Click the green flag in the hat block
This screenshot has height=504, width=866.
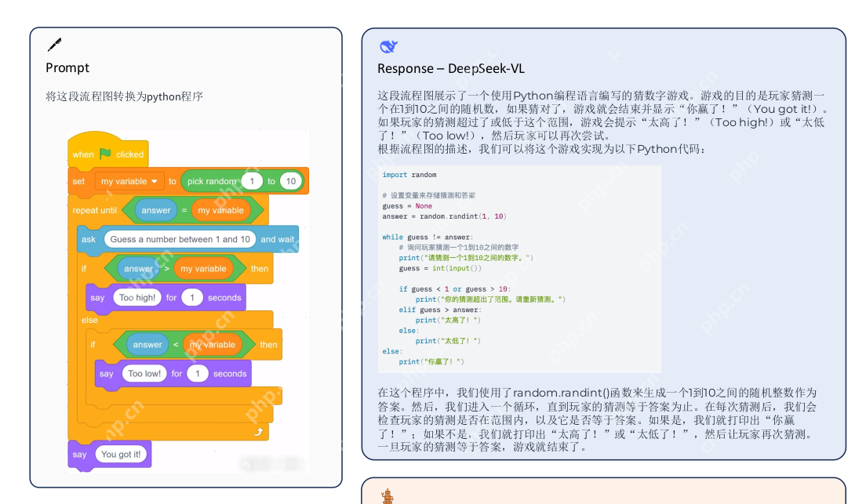pos(105,154)
